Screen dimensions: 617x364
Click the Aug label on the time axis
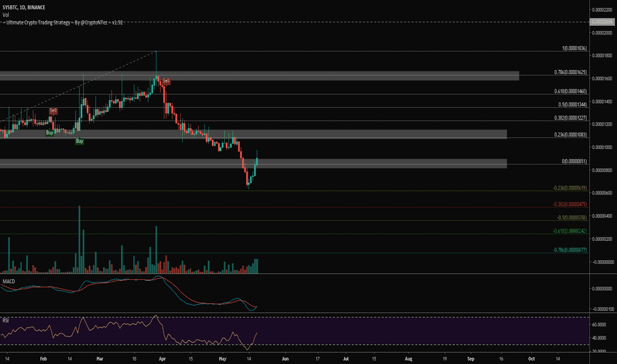(408, 359)
